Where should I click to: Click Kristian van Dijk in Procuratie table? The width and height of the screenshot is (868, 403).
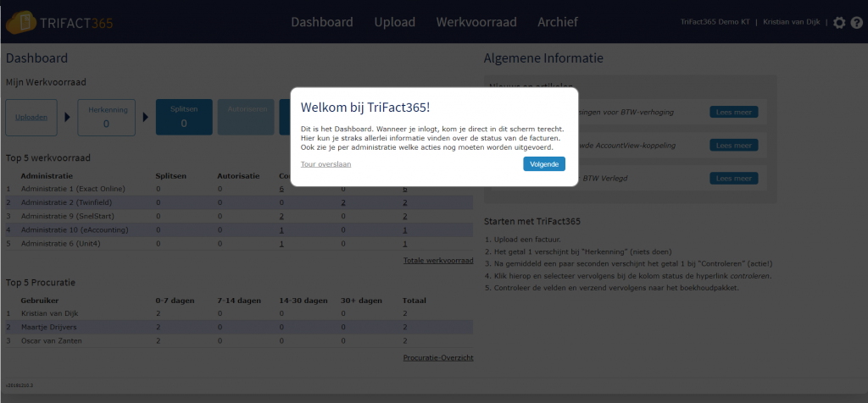click(49, 313)
